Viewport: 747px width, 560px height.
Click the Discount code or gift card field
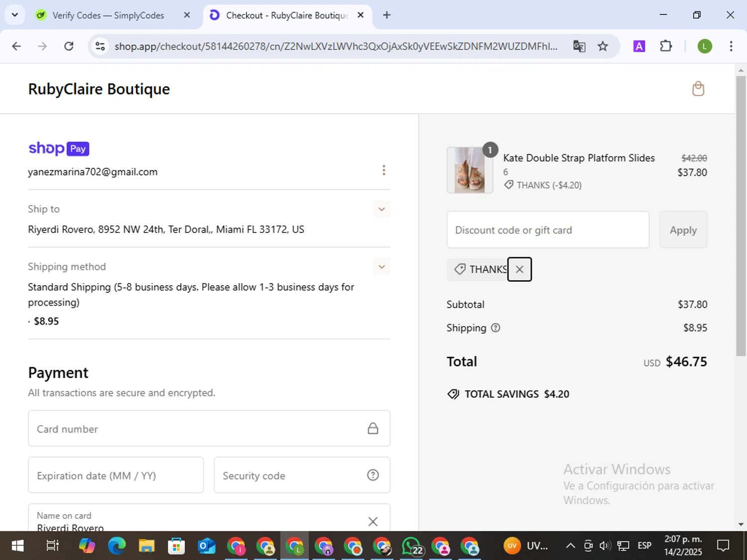548,230
